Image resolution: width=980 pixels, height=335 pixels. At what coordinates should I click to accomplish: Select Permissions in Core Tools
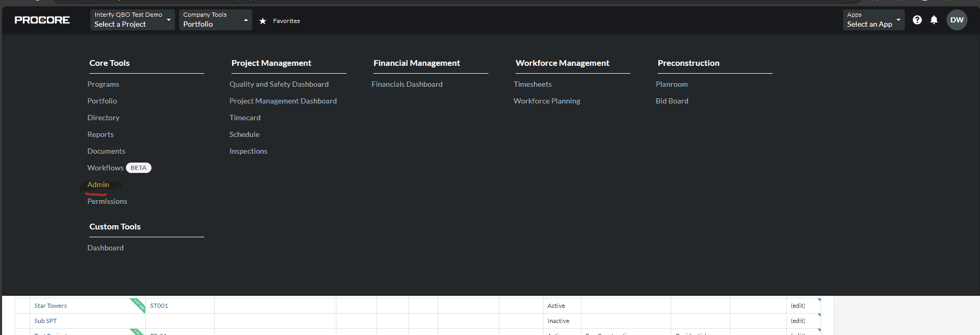pos(107,201)
